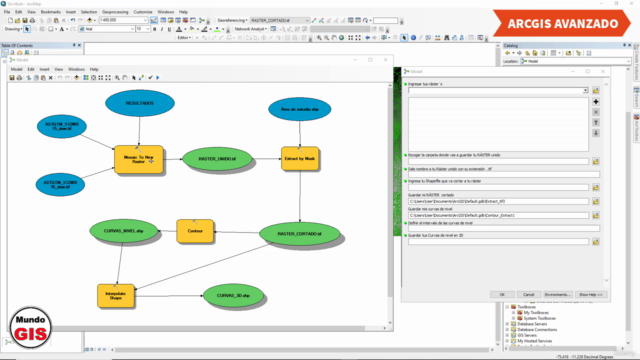Image resolution: width=640 pixels, height=360 pixels.
Task: Browse for the Shapefile que va cortar a tu ráster
Action: click(596, 187)
